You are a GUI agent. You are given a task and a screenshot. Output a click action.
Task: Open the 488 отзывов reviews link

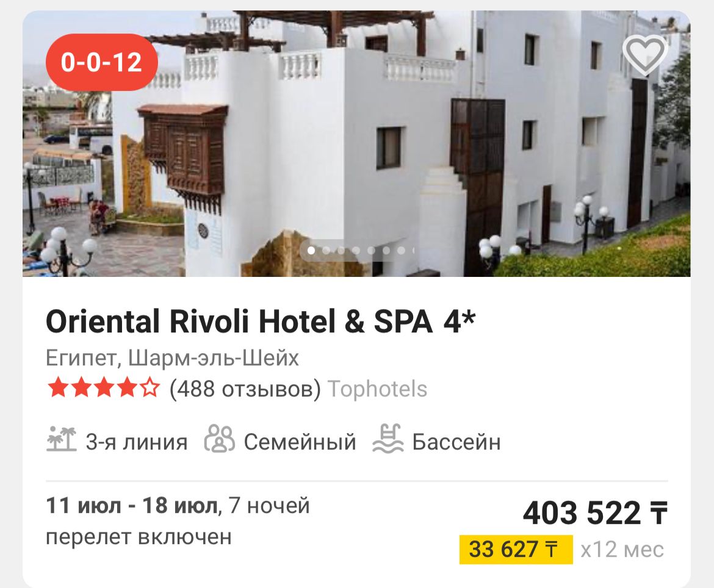coord(245,389)
